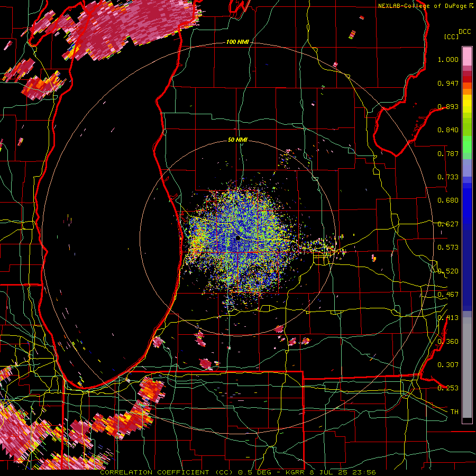Viewport: 476px width, 476px height.
Task: Click the CORRELATION COEFFICIENT caption words
Action: pyautogui.click(x=154, y=472)
